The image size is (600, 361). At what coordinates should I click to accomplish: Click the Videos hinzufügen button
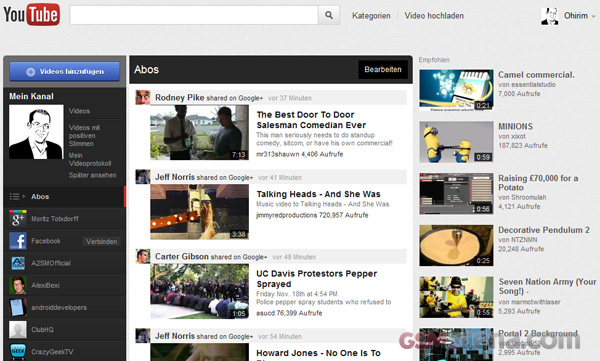pyautogui.click(x=65, y=72)
